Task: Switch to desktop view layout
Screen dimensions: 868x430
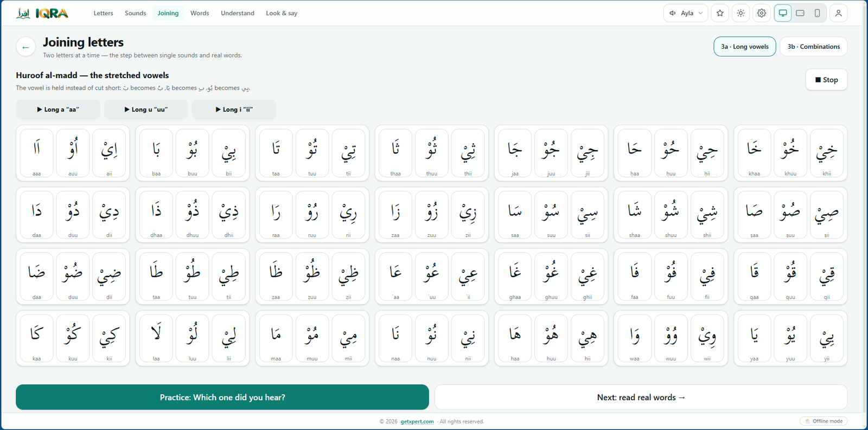Action: point(783,13)
